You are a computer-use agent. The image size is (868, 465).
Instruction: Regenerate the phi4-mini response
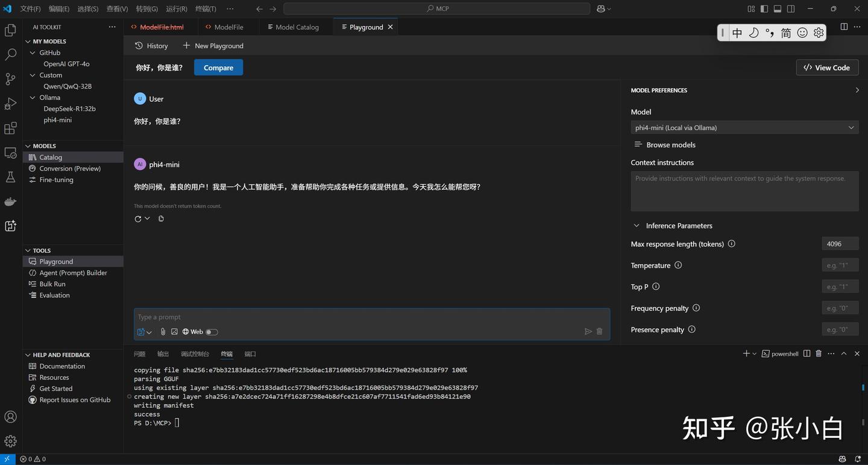tap(138, 219)
